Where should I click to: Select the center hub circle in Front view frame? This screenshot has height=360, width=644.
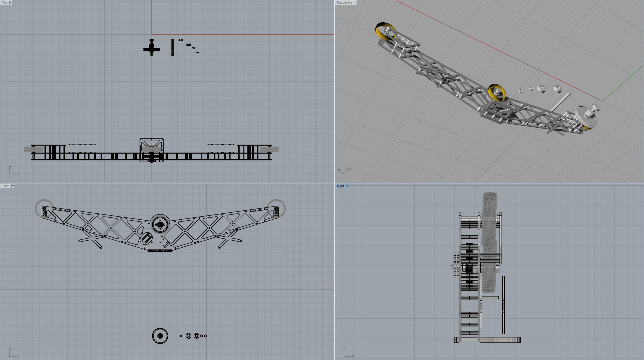(160, 225)
